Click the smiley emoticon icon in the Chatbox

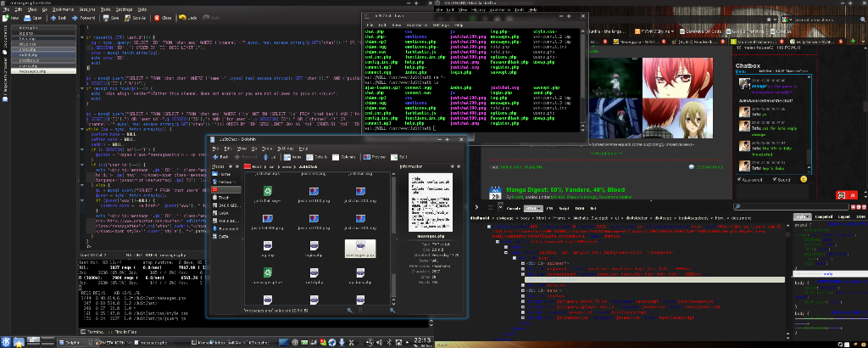pos(804,180)
